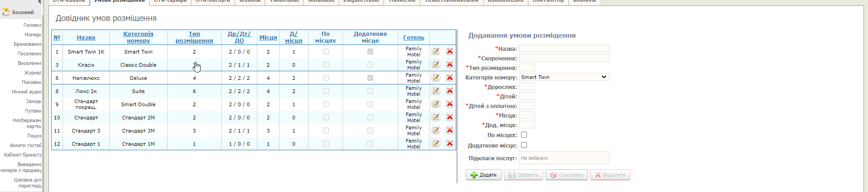Enable the По місцях checkbox in form
868x192 pixels.
click(x=524, y=135)
